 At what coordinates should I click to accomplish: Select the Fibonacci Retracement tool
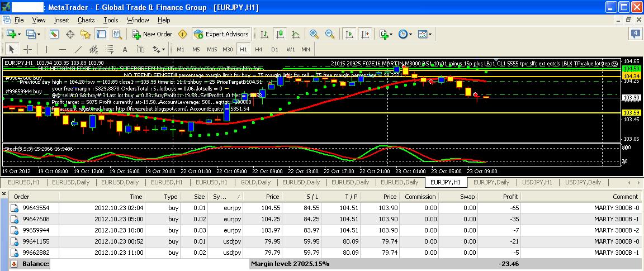109,49
